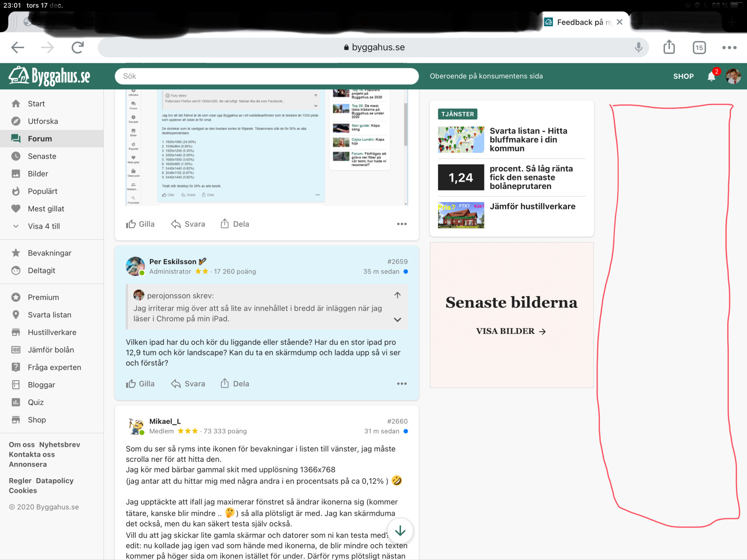Open user profile avatar in header
The image size is (747, 560).
click(733, 76)
